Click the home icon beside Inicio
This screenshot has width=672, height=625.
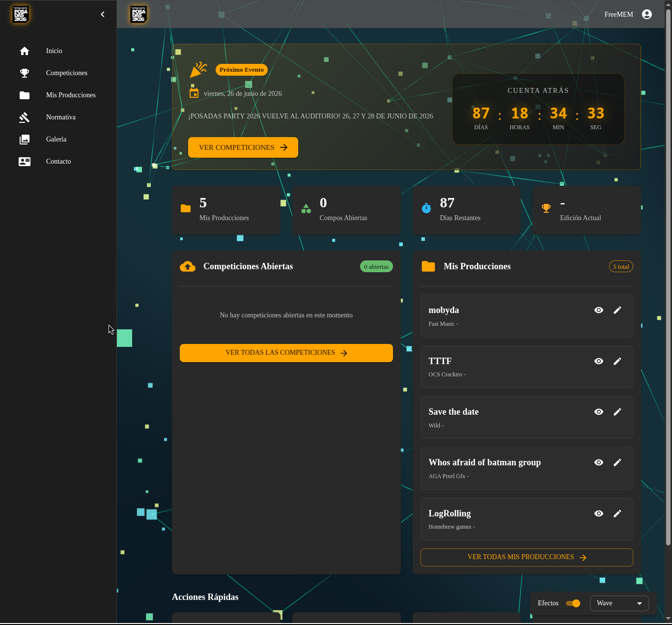[x=25, y=51]
